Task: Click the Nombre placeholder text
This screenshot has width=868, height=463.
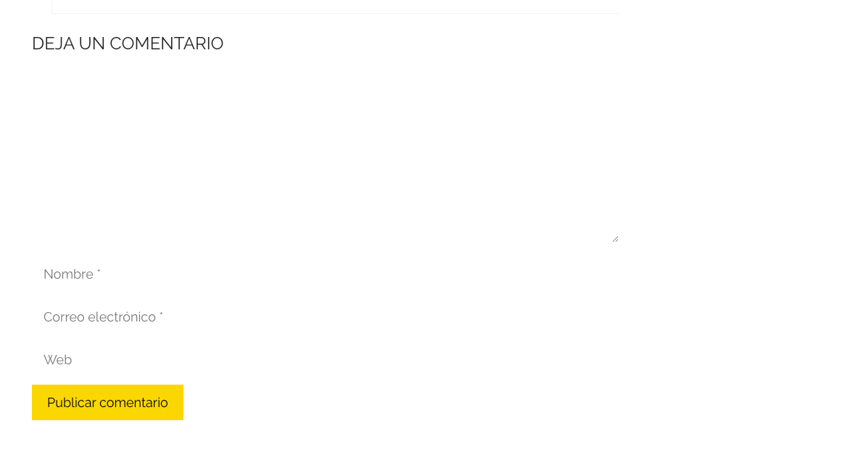Action: click(x=68, y=274)
